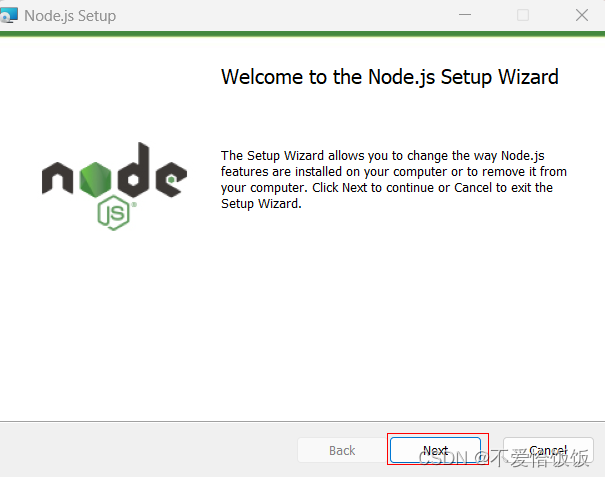Click the greyed-out maximize button
Viewport: 605px width, 477px height.
point(523,15)
